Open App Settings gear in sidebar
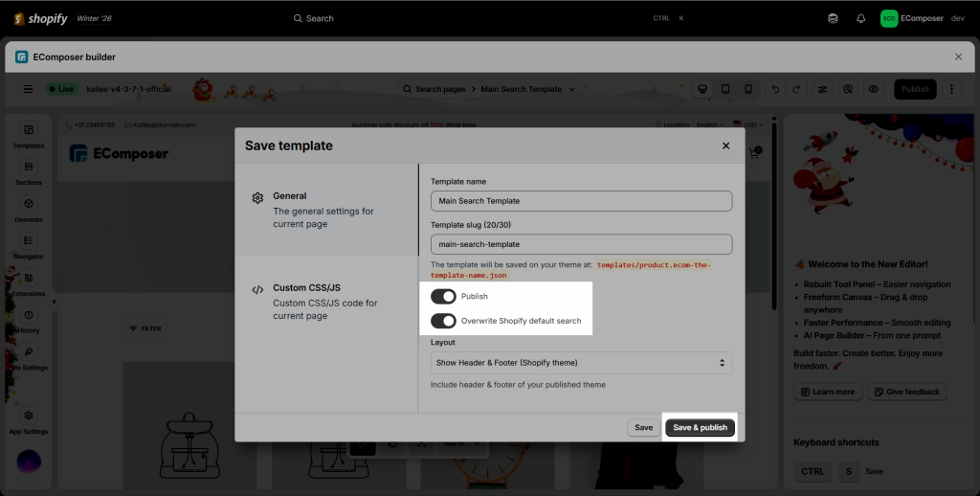Screen dimensions: 980x496 [29, 419]
